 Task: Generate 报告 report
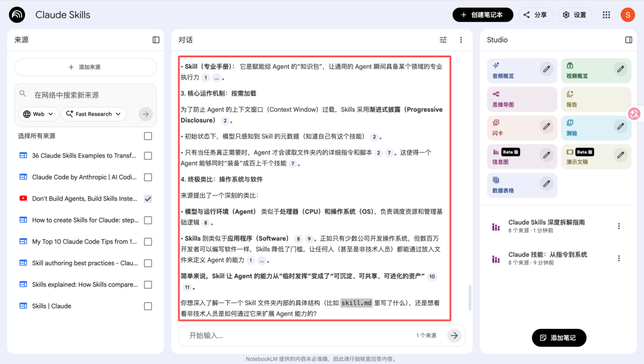click(596, 100)
